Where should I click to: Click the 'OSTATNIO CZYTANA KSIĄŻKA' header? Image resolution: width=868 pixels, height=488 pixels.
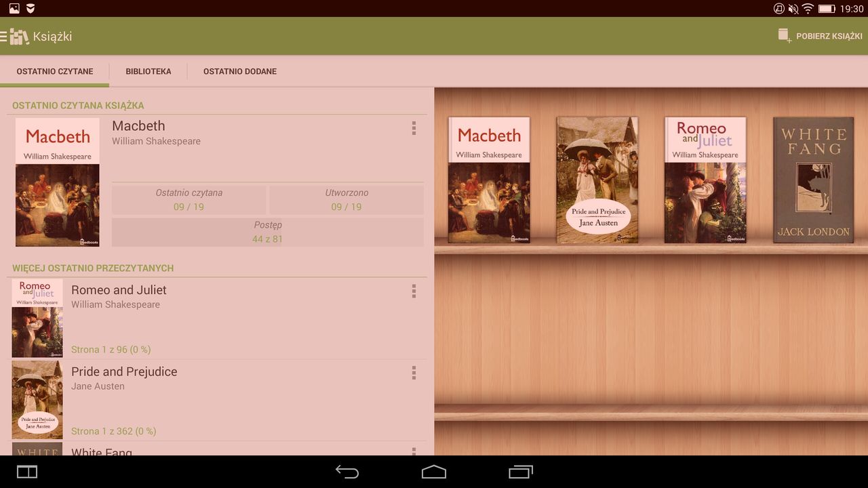pos(78,106)
